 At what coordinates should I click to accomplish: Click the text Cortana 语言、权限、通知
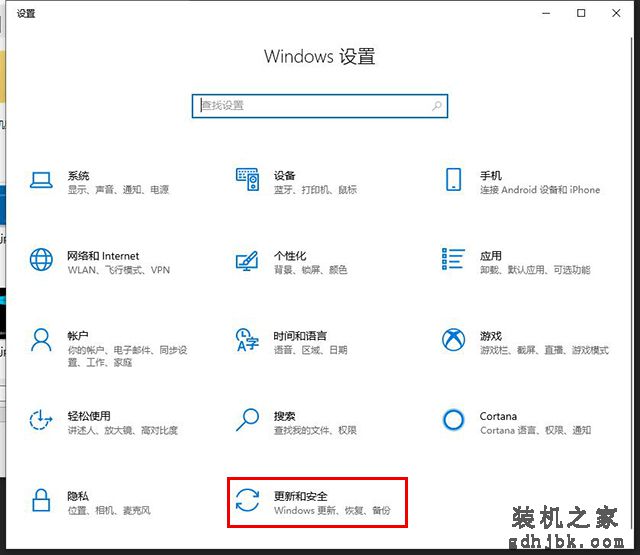point(536,430)
